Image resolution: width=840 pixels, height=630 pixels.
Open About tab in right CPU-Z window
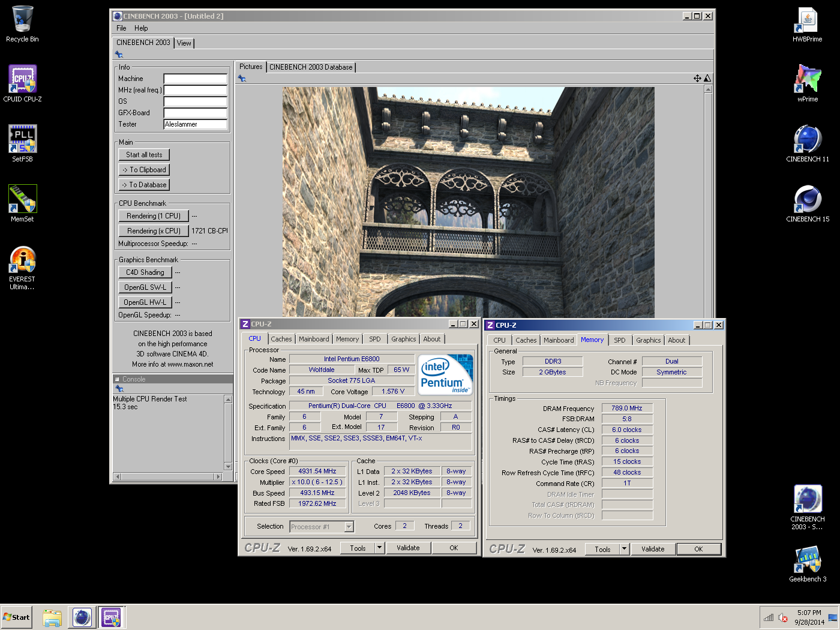tap(677, 340)
